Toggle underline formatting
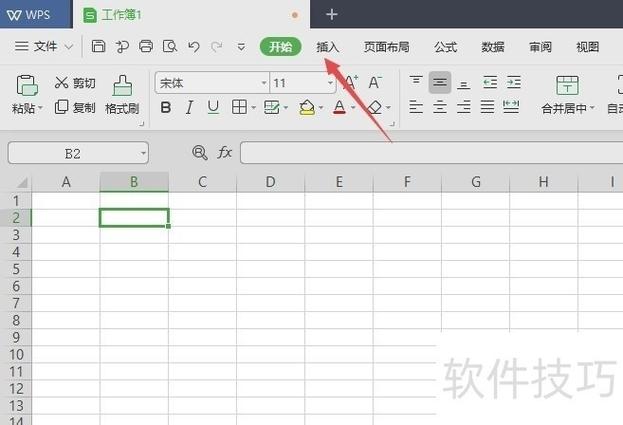The image size is (623, 425). point(213,107)
